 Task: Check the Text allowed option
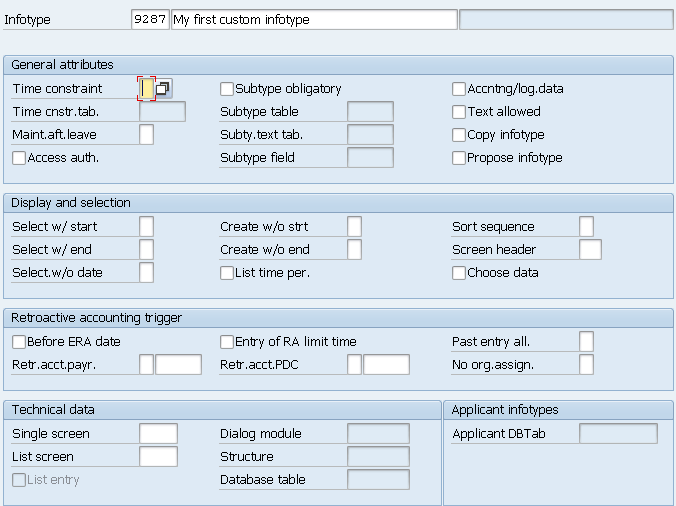pos(459,112)
